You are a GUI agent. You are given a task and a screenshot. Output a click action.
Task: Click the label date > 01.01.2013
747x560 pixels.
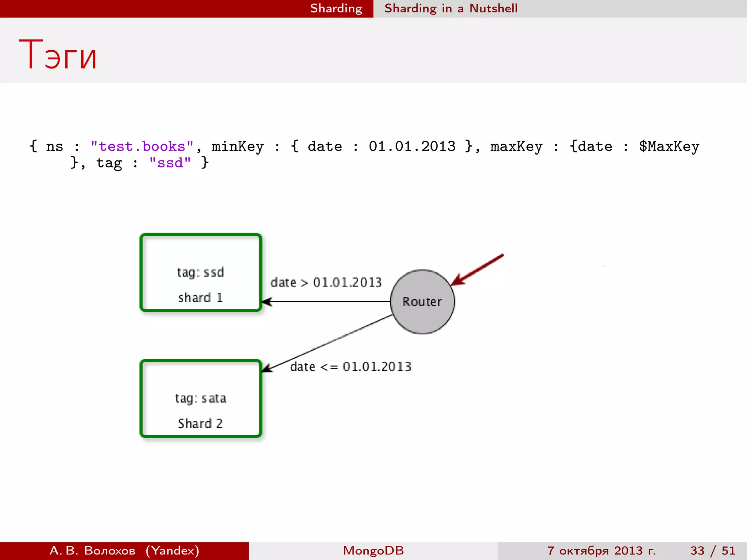326,282
